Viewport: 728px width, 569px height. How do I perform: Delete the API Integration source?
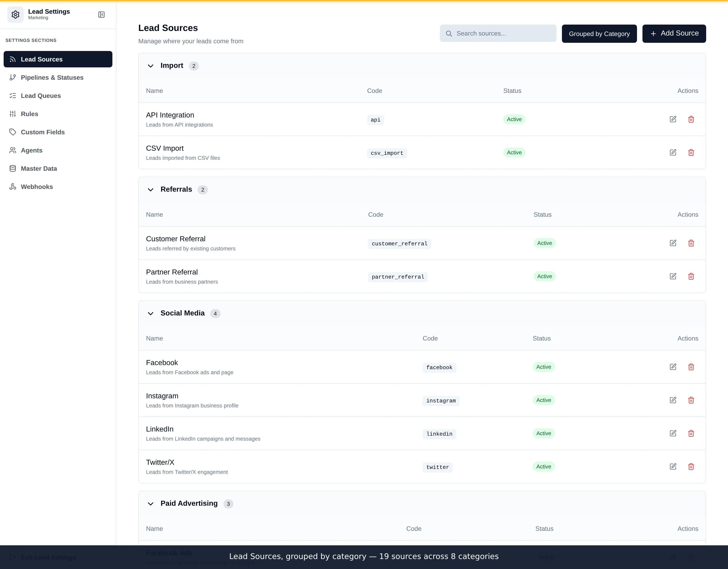click(x=691, y=119)
